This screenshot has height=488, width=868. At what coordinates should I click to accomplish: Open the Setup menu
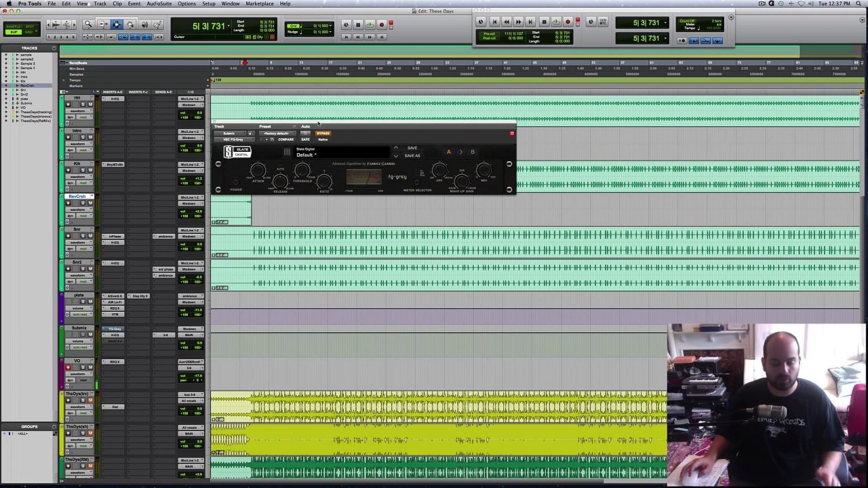pyautogui.click(x=209, y=3)
